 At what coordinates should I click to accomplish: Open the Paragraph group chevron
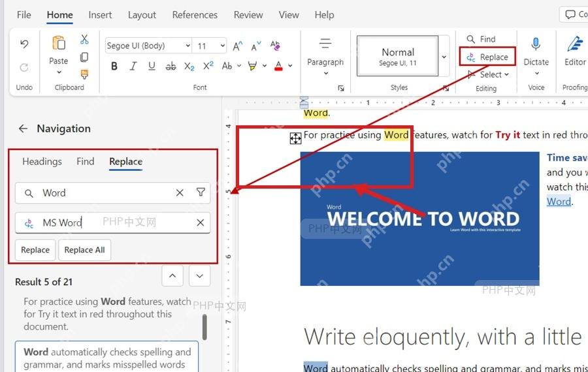coord(325,74)
